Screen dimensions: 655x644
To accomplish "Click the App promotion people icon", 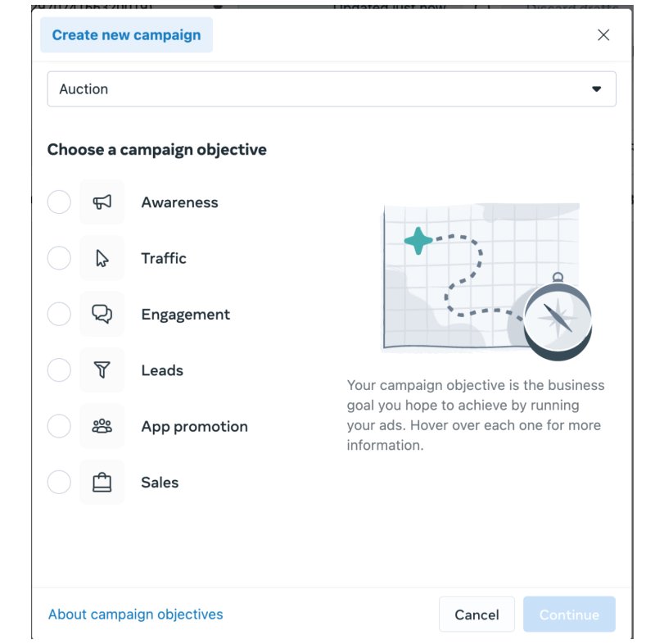I will click(102, 426).
